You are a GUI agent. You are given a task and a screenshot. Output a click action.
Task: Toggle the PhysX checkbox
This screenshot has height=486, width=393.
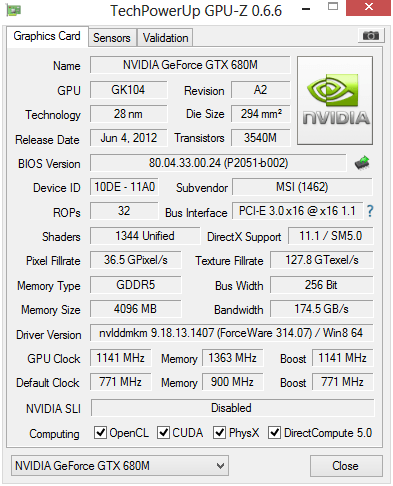click(219, 432)
